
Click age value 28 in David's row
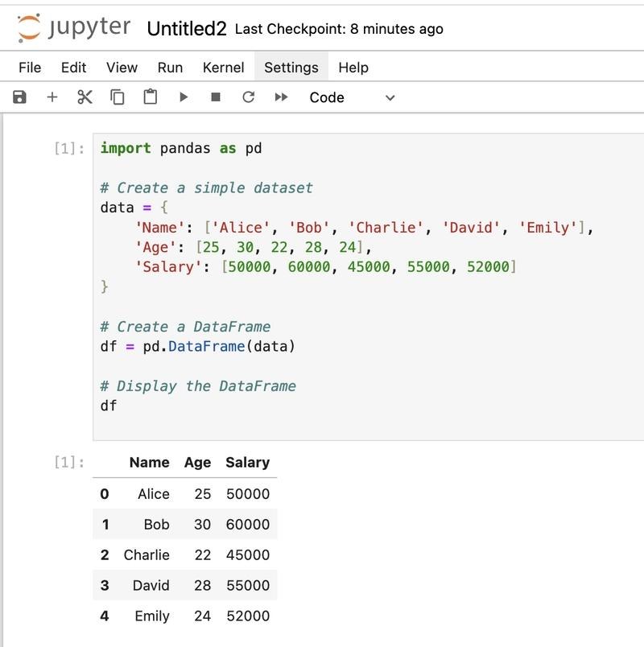(202, 586)
